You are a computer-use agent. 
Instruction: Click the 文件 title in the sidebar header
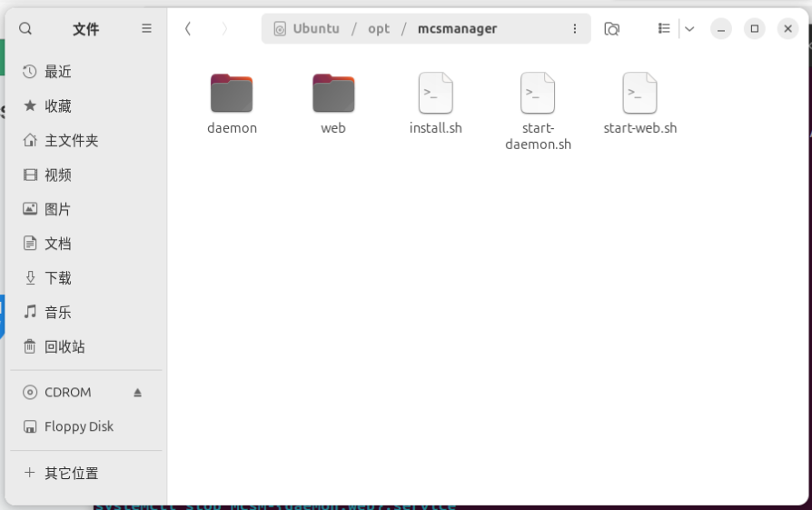86,29
